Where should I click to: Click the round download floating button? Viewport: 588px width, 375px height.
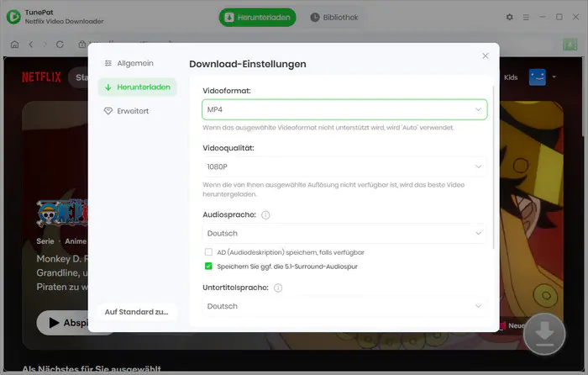(544, 334)
